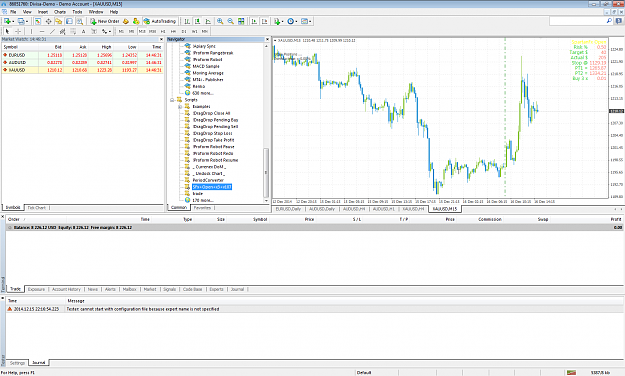Select the Moving Average expert advisor
Screen dimensions: 625x376
208,73
